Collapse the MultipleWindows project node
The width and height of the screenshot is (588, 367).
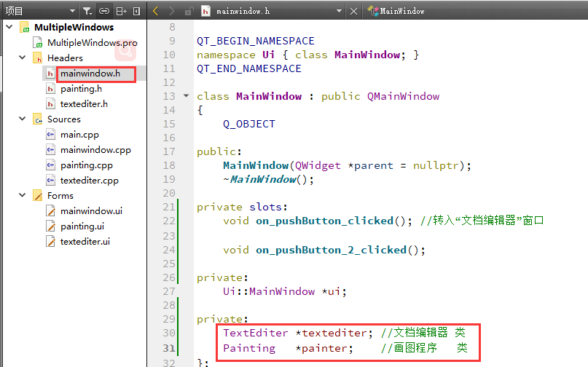point(9,27)
